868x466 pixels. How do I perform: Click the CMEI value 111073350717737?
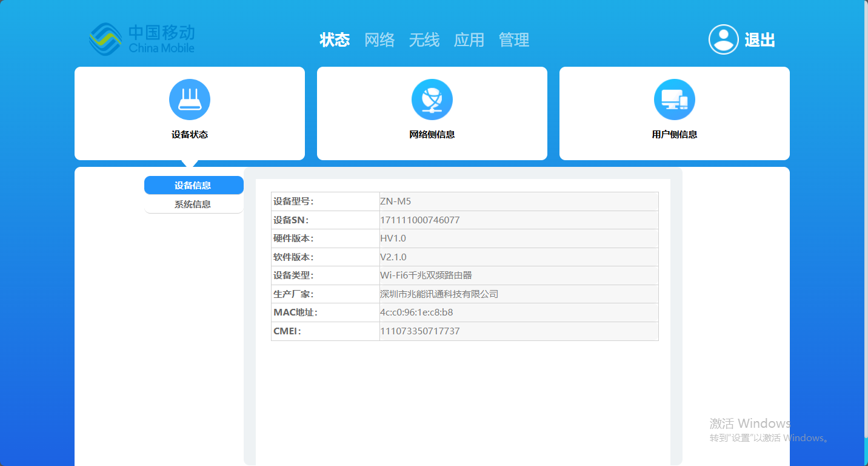click(x=419, y=331)
